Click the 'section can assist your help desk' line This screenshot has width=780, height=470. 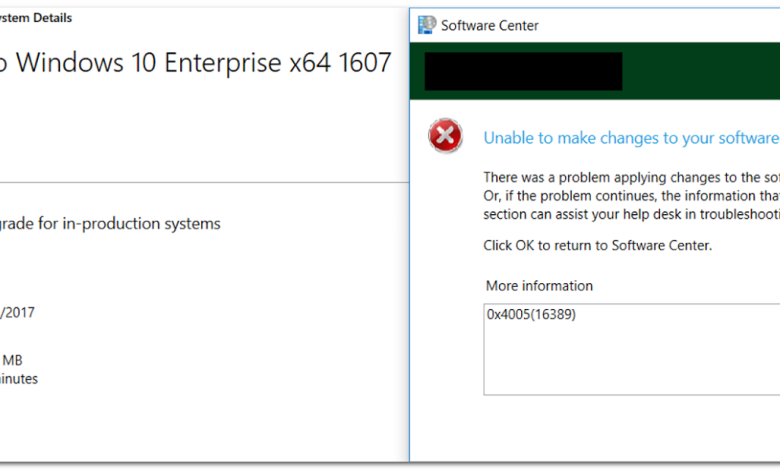coord(630,213)
